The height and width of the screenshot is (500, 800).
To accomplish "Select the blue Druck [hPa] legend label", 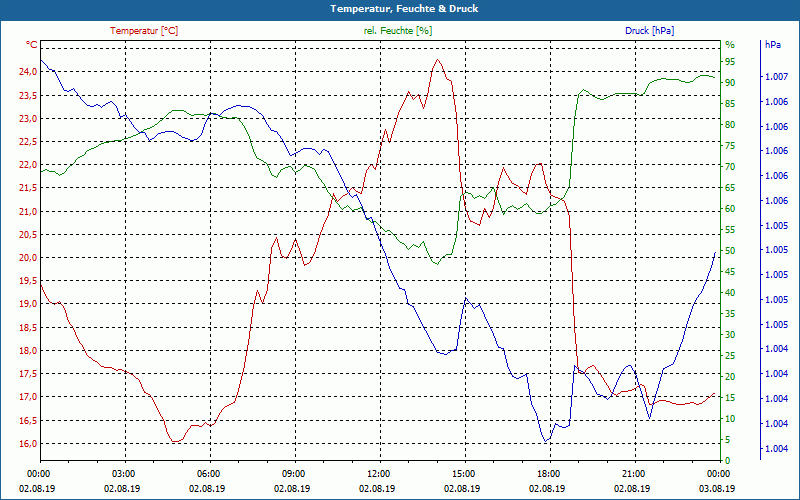I will coord(649,31).
